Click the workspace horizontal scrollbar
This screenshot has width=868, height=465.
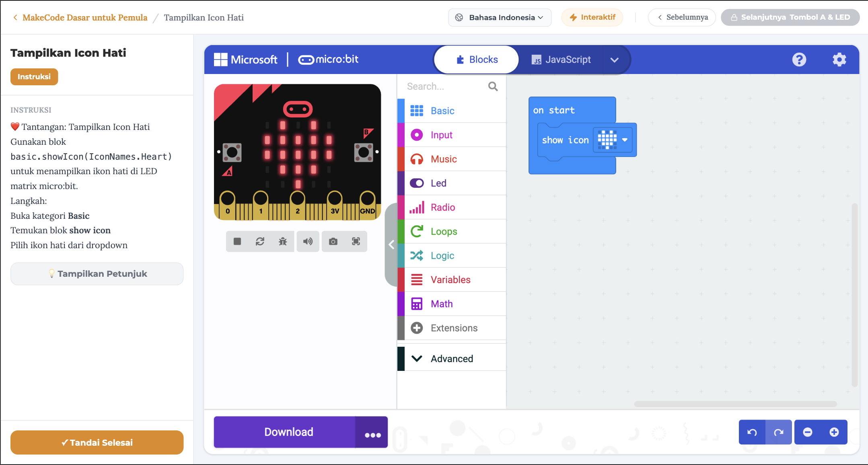735,404
